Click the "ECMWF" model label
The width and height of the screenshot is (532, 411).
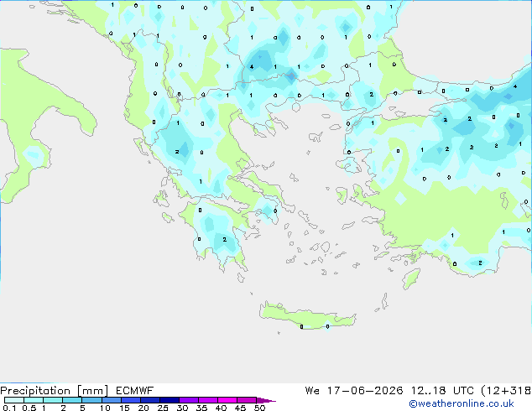coord(135,391)
